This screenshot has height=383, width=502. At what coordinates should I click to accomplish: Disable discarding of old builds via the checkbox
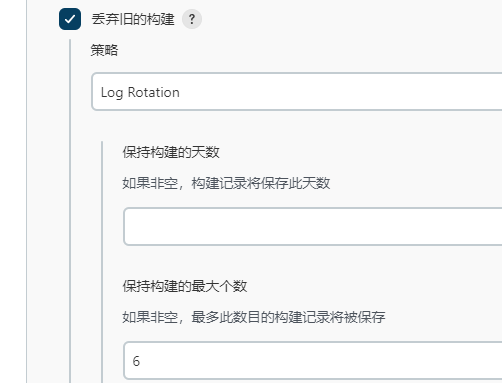(70, 19)
